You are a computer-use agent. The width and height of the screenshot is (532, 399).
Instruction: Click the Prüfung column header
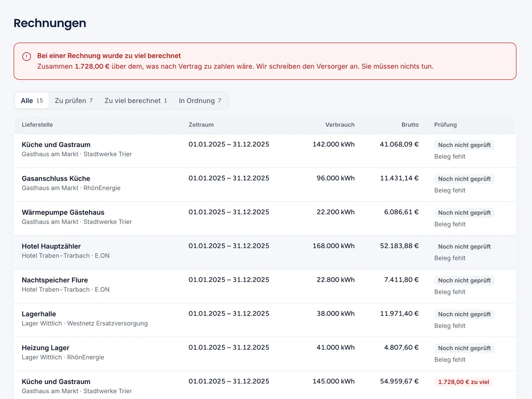(x=445, y=124)
